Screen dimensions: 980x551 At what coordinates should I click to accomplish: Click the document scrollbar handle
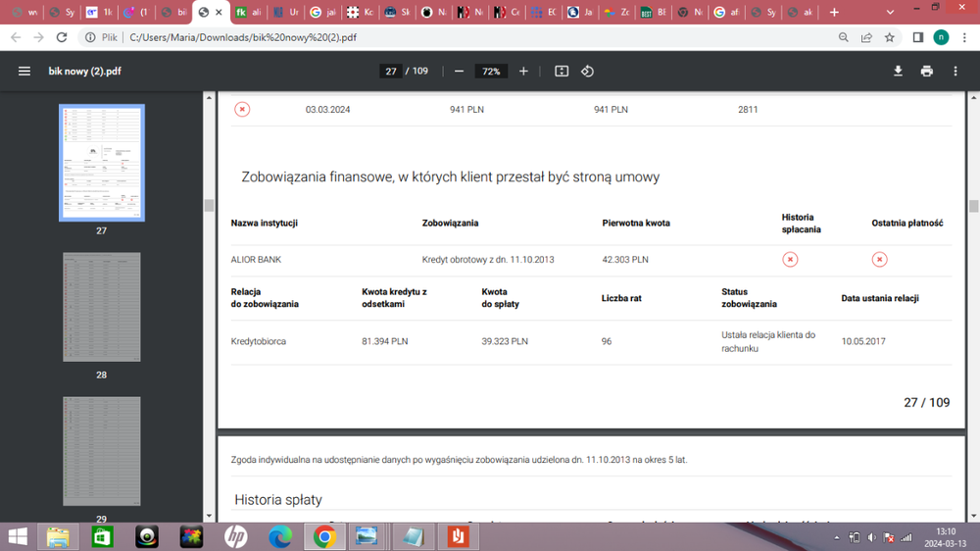click(973, 206)
